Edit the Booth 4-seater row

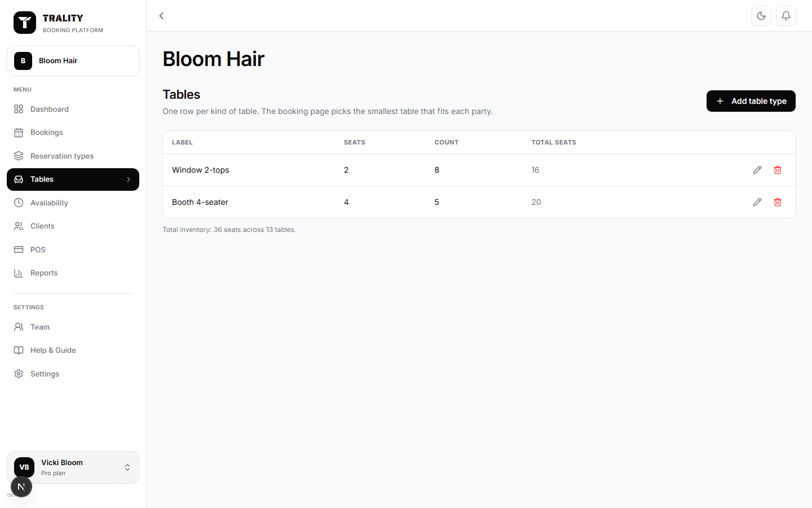pos(757,202)
